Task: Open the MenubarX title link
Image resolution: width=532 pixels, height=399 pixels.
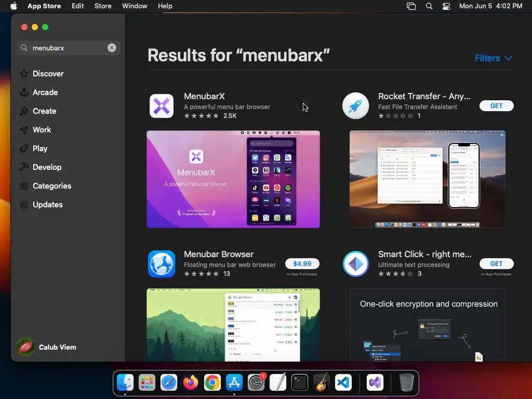Action: 204,96
